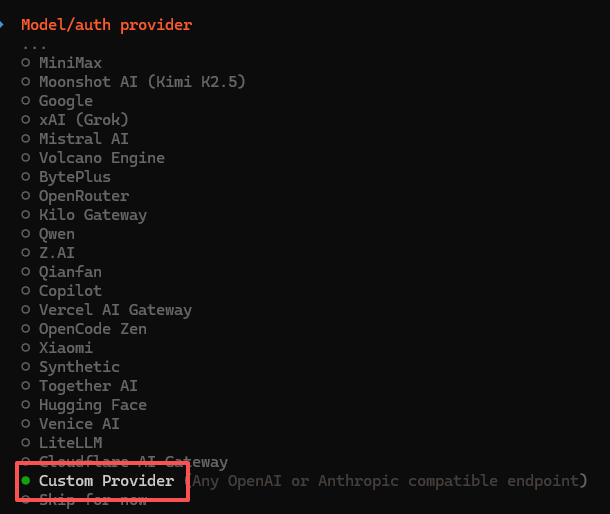The width and height of the screenshot is (610, 514).
Task: Select Google as model provider
Action: (x=65, y=101)
